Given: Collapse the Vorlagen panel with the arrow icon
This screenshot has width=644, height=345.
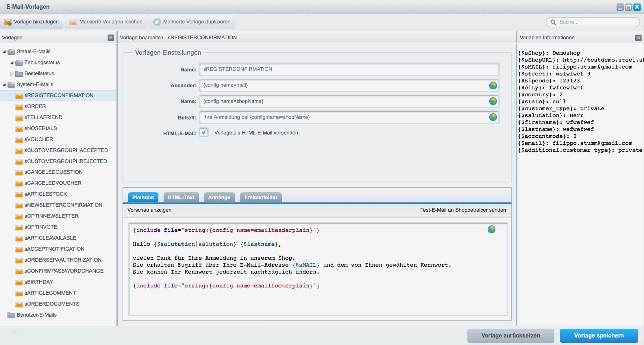Looking at the screenshot, I should coord(111,38).
